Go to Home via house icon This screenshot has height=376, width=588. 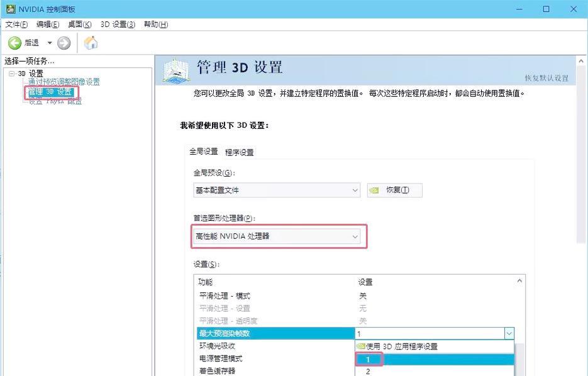(91, 43)
